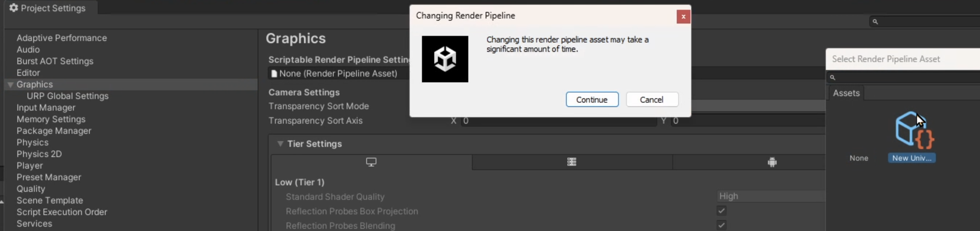The height and width of the screenshot is (231, 980).
Task: Select the Android platform tab icon
Action: pos(772,162)
